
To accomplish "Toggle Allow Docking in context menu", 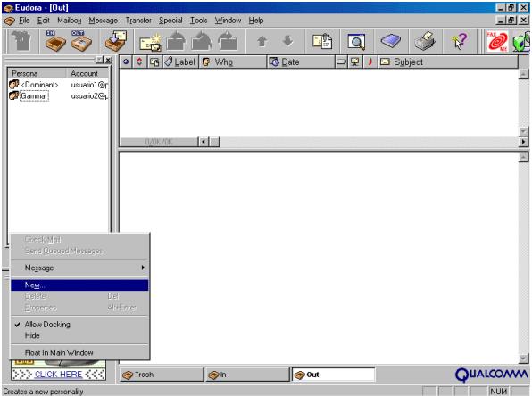I will (x=79, y=325).
